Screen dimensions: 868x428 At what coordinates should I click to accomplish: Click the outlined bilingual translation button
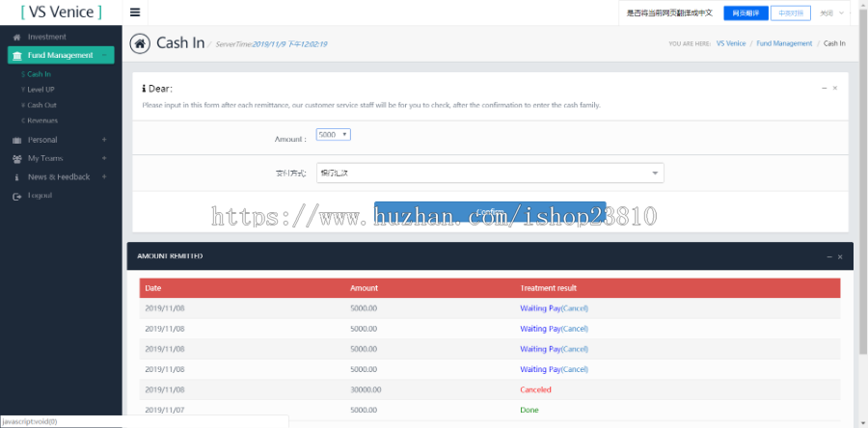pos(791,13)
